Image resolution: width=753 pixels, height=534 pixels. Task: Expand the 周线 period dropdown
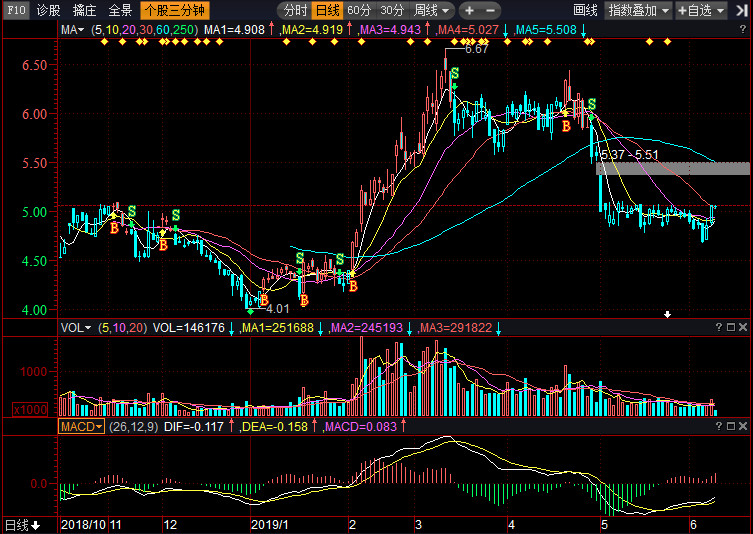[431, 10]
